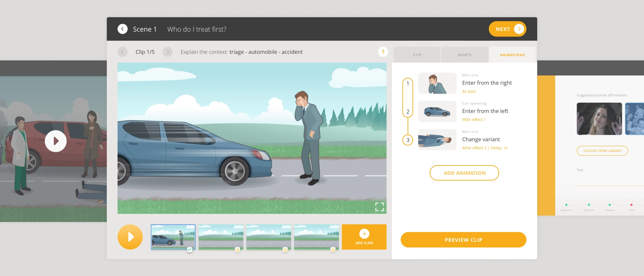This screenshot has width=644, height=276.
Task: Click the Answers progress dot
Action: [610, 205]
